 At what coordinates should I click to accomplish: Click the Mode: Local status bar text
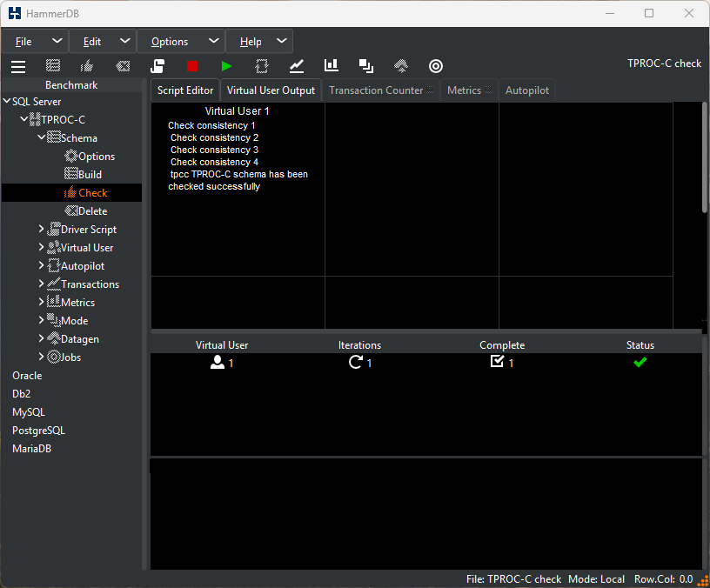596,579
